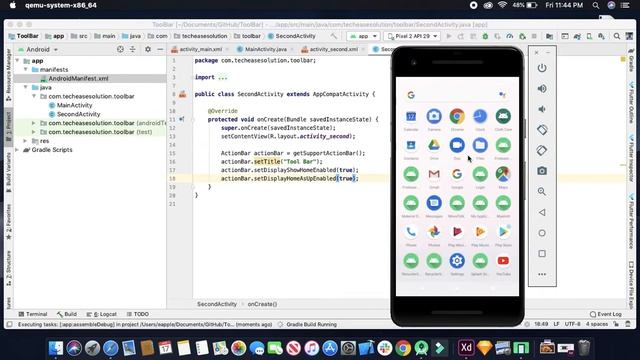Launch the Gmail app in the emulator
This screenshot has width=640, height=360.
[x=434, y=174]
